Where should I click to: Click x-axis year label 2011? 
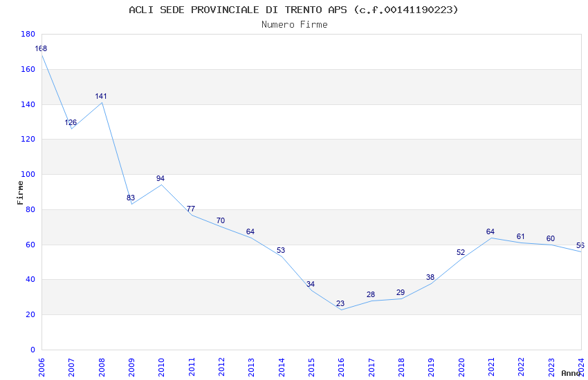point(192,368)
